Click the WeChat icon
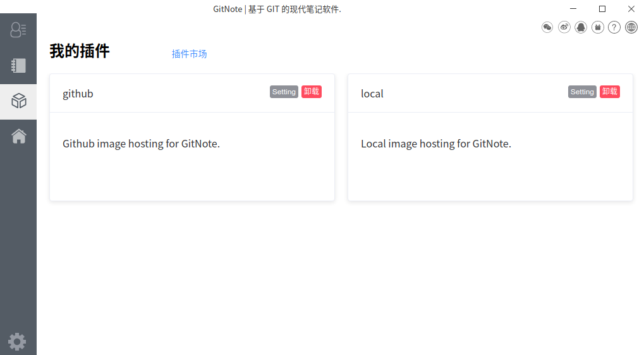Screen dimensions: 644x355 547,28
